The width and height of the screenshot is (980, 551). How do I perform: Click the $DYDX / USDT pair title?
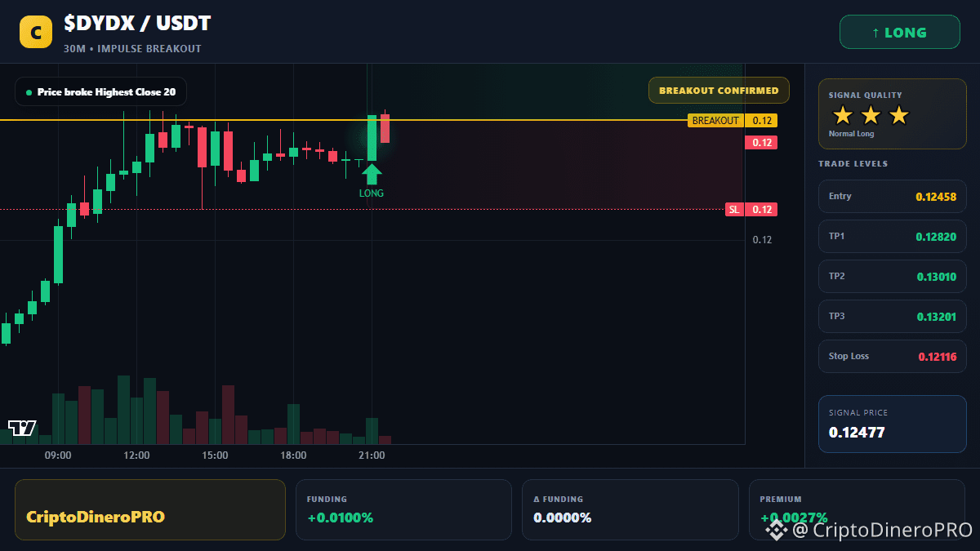point(137,24)
